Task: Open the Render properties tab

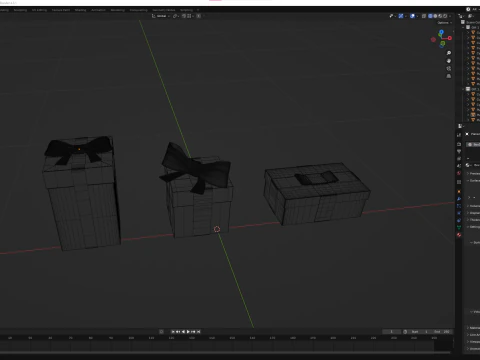Action: [459, 144]
